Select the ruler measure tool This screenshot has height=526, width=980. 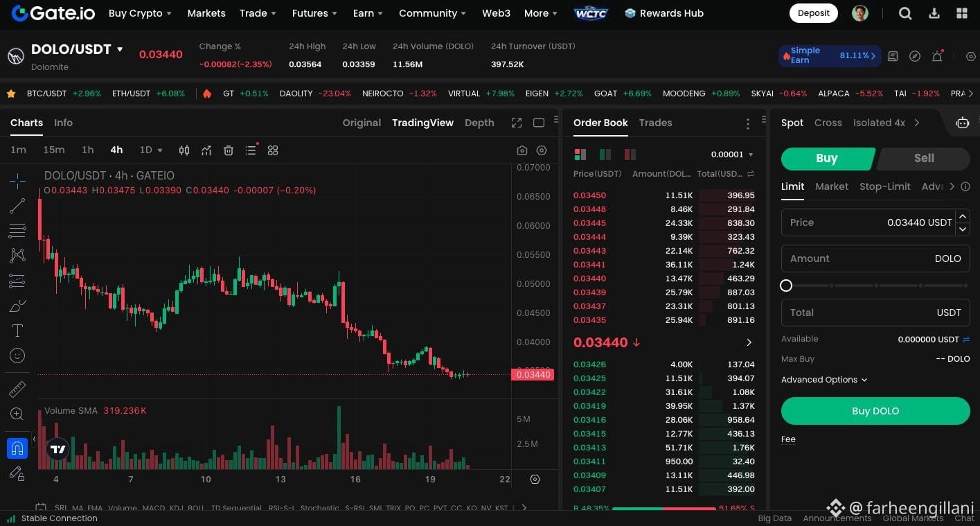tap(17, 389)
